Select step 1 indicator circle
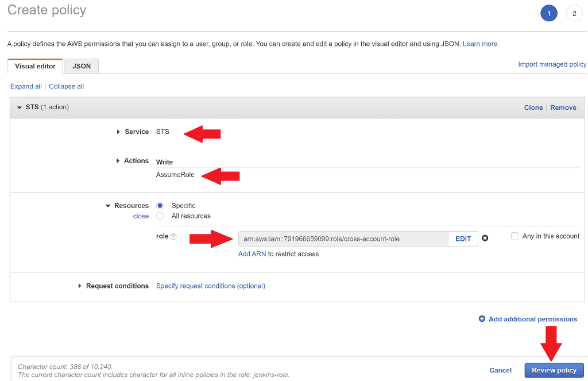Viewport: 588px width, 381px height. (549, 13)
